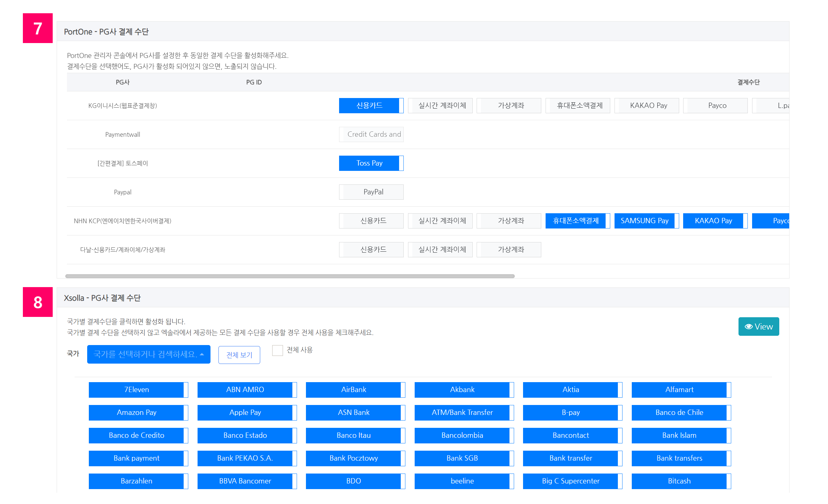Toggle the Bank Pocztowy method

[356, 458]
